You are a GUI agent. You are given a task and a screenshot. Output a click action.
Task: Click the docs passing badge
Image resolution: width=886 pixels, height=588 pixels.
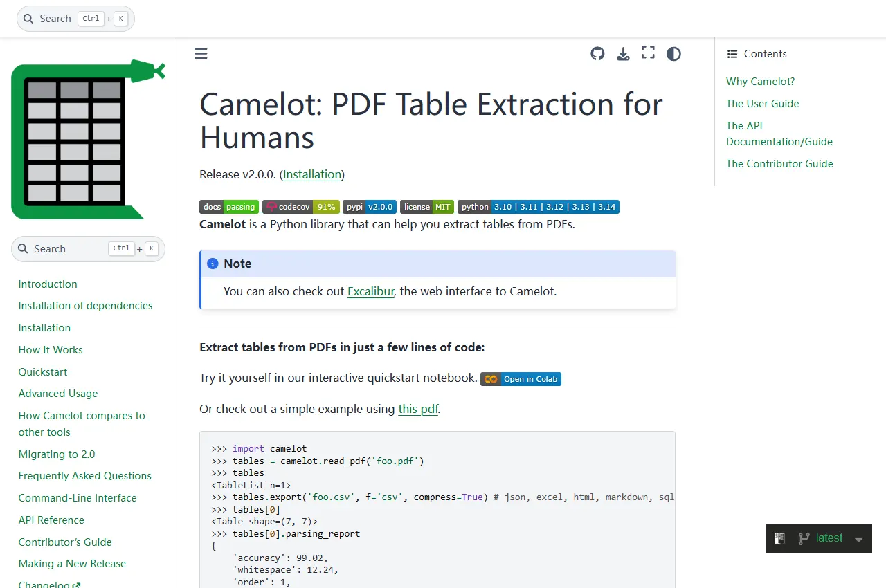[x=229, y=207]
